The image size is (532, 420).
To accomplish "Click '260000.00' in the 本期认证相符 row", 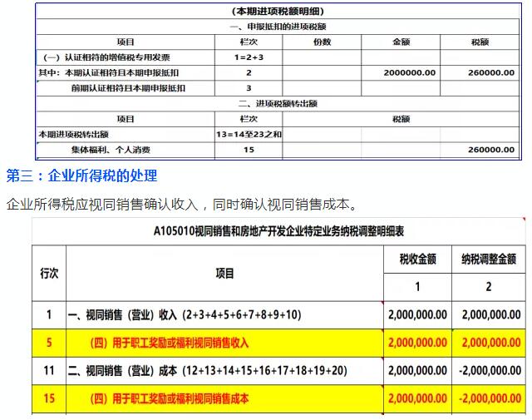I will tap(491, 72).
